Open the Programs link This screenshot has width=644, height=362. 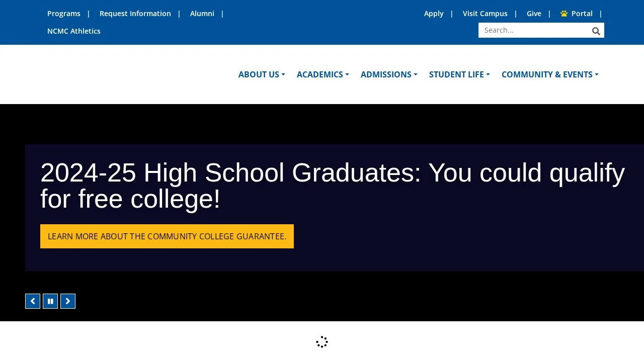coord(64,14)
